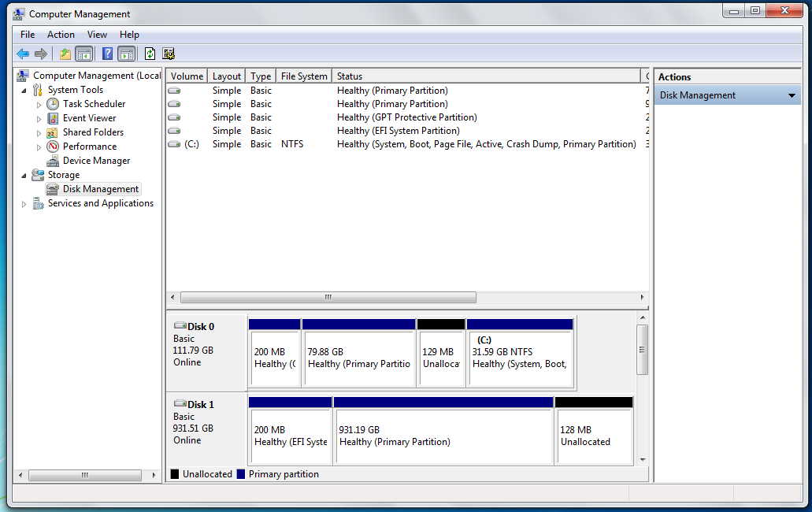Select drive icon of GPT Protective Partition row
The width and height of the screenshot is (812, 512).
coord(175,117)
